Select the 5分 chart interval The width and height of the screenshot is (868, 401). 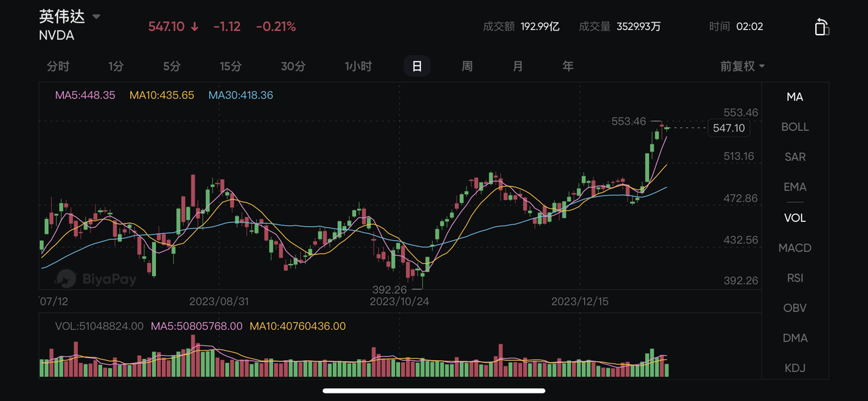point(172,66)
